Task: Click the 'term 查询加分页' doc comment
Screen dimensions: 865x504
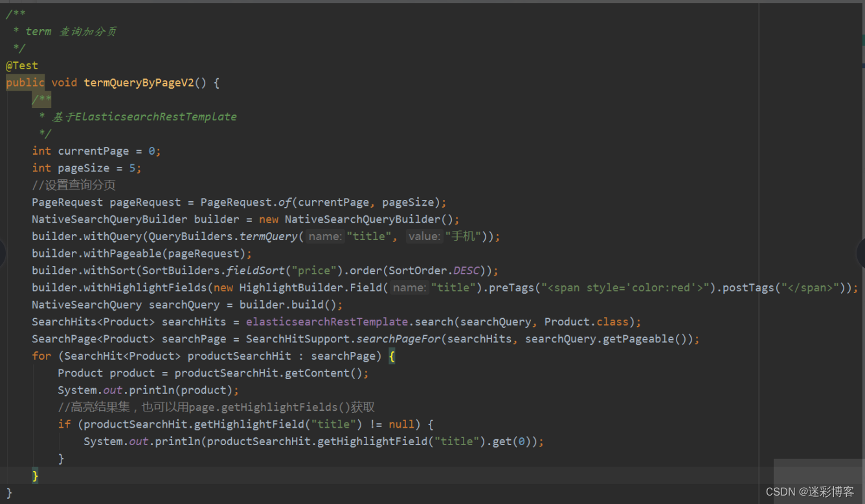Action: (71, 31)
